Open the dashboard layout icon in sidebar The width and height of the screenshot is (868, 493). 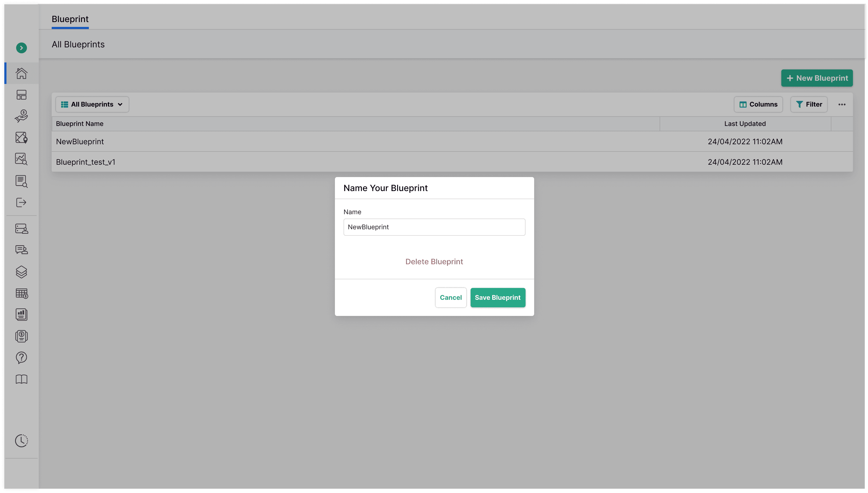click(21, 95)
